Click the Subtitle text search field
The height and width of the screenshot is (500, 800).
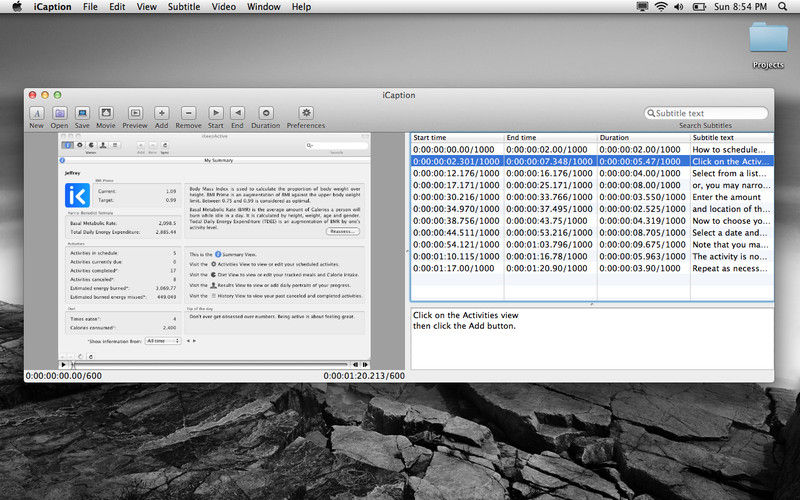point(706,113)
